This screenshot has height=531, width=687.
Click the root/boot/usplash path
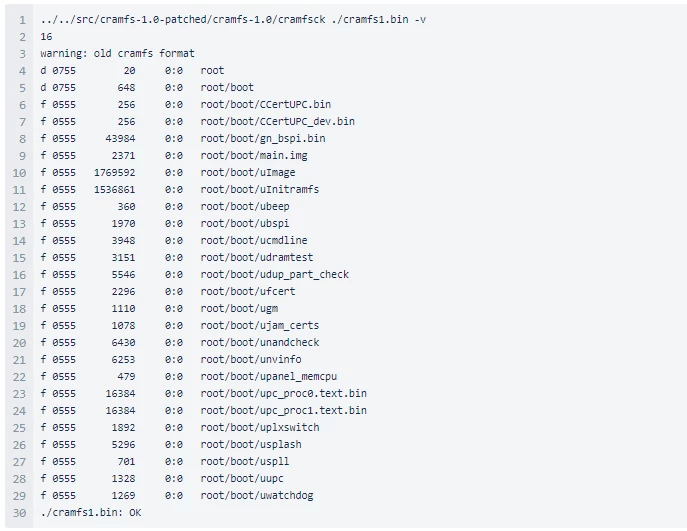pyautogui.click(x=250, y=444)
